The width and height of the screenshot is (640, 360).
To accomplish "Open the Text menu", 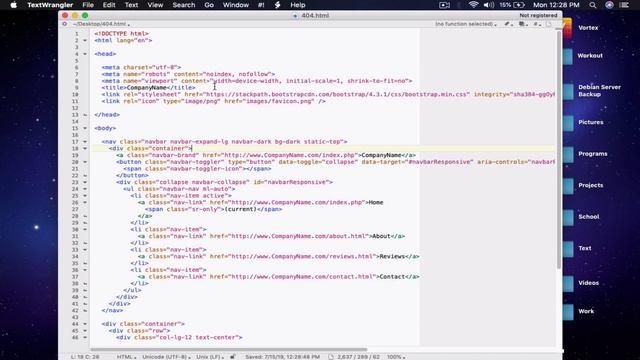I will tap(131, 5).
